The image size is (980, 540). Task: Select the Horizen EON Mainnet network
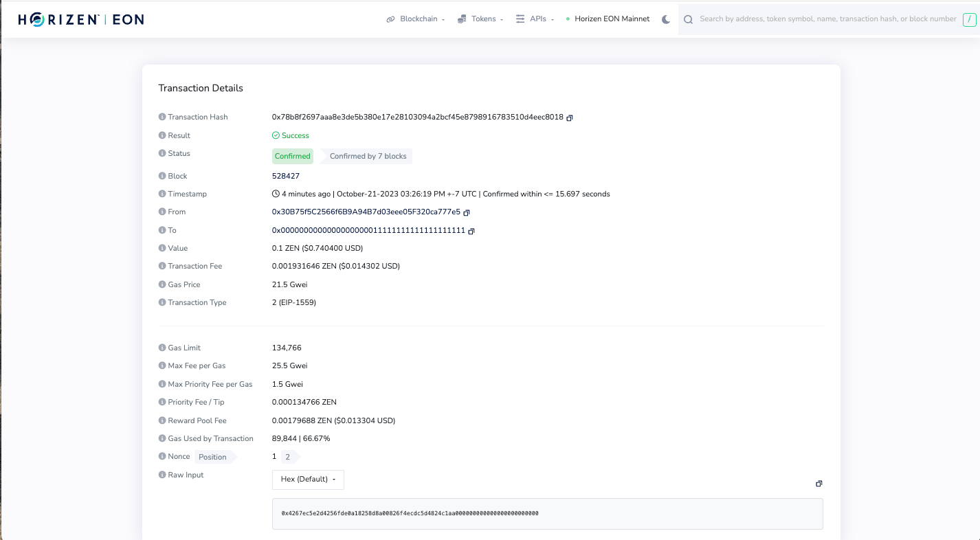[x=608, y=19]
